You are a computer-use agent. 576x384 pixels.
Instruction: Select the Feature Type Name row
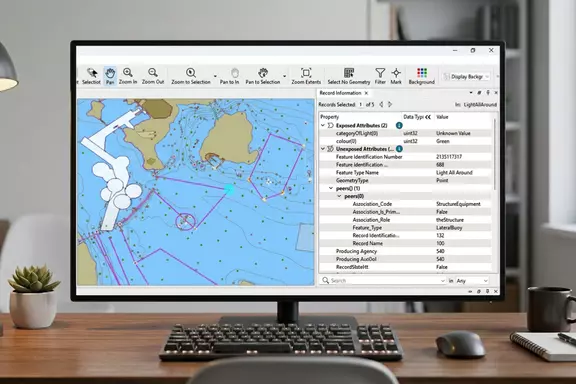coord(406,173)
